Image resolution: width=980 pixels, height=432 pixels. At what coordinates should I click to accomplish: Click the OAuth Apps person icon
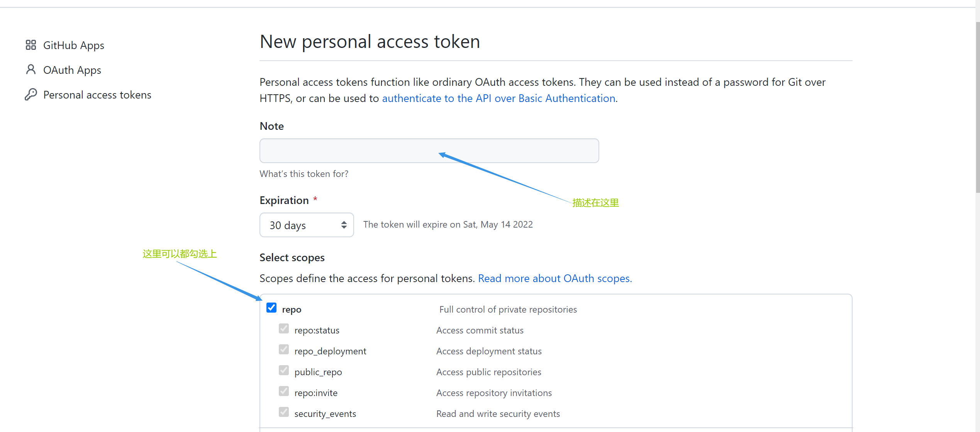31,70
